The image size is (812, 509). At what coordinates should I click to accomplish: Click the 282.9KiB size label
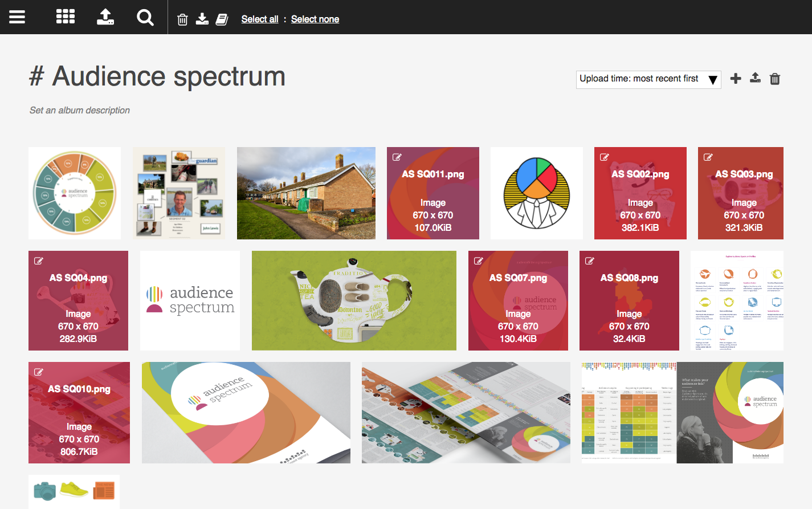tap(78, 339)
